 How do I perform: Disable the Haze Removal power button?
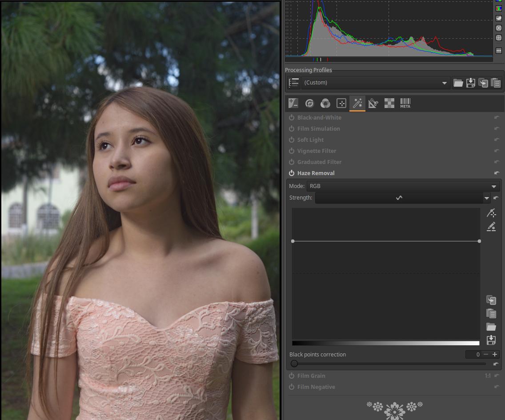(x=292, y=173)
